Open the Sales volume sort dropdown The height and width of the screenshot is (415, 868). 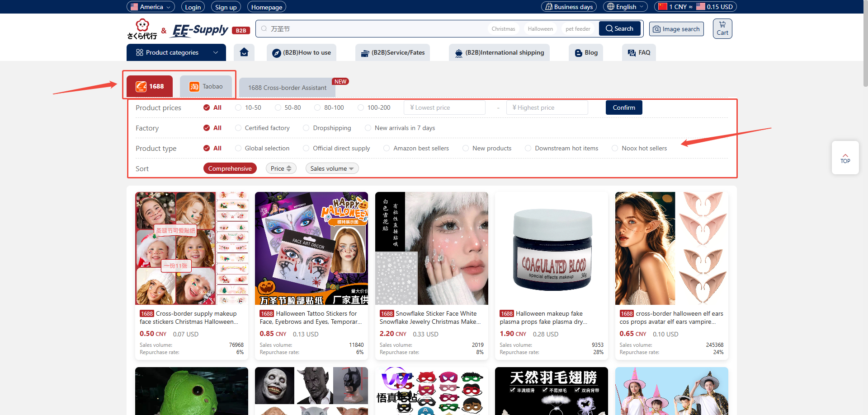[x=332, y=168]
